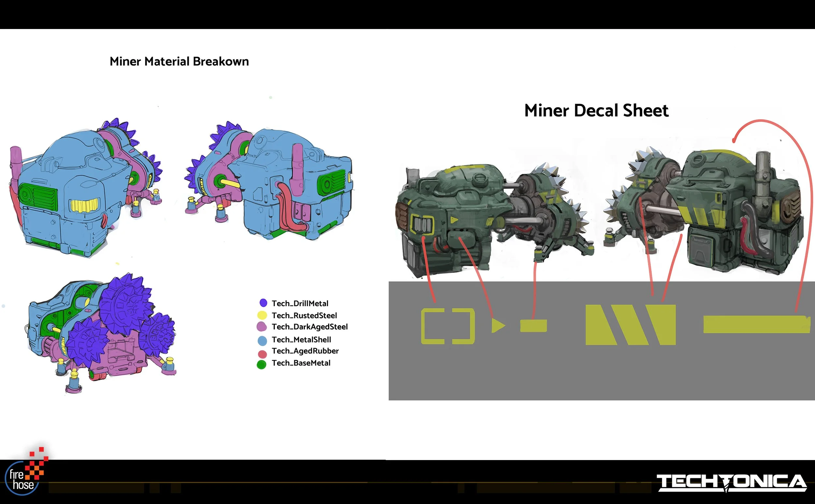Click the yellow hazard stripes decal
The width and height of the screenshot is (815, 504).
pyautogui.click(x=630, y=325)
